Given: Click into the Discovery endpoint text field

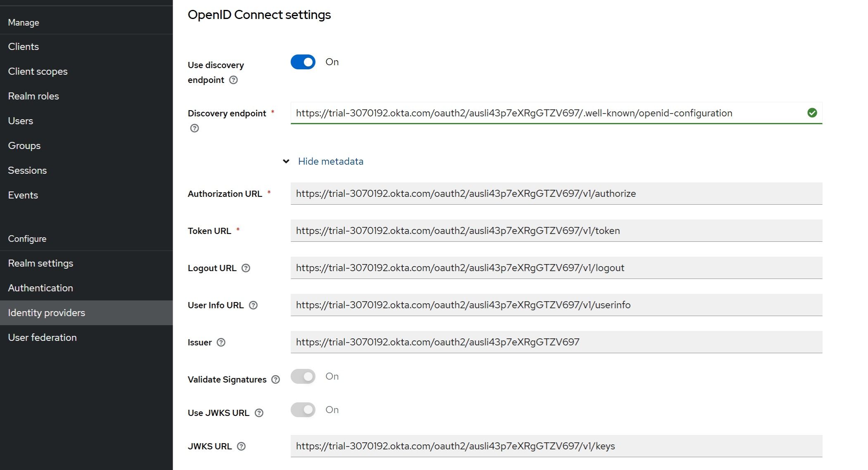Looking at the screenshot, I should [x=545, y=113].
